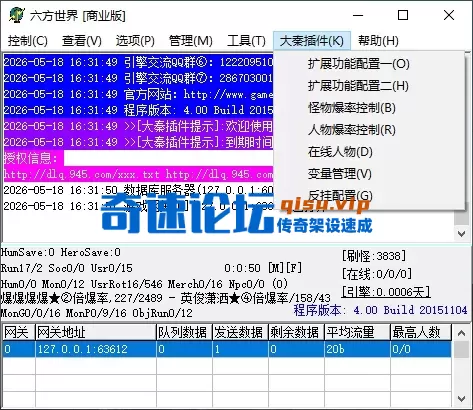Open the 管理(M) menu
This screenshot has width=473, height=410.
191,41
